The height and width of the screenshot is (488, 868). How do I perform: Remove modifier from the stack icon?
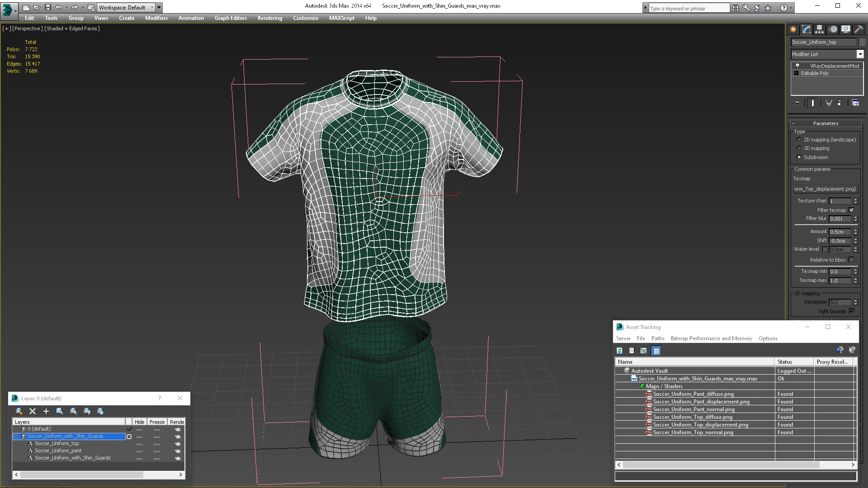(x=840, y=103)
